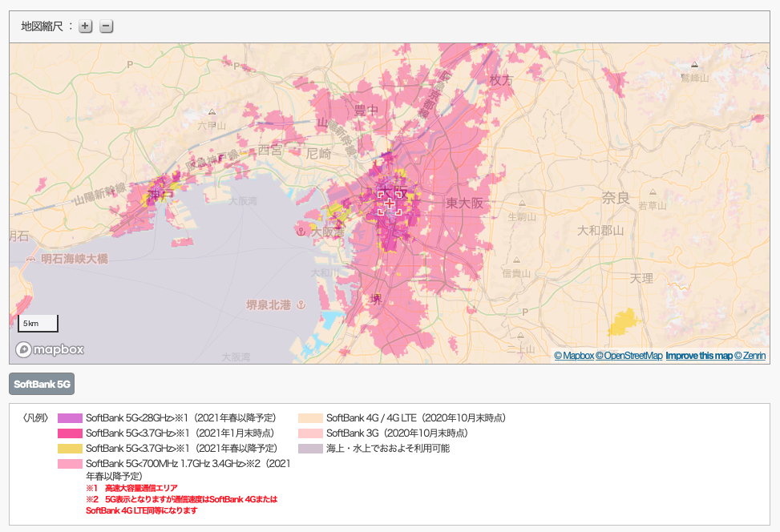Click the mountain icon above 信貴山
This screenshot has width=780, height=532.
click(516, 260)
